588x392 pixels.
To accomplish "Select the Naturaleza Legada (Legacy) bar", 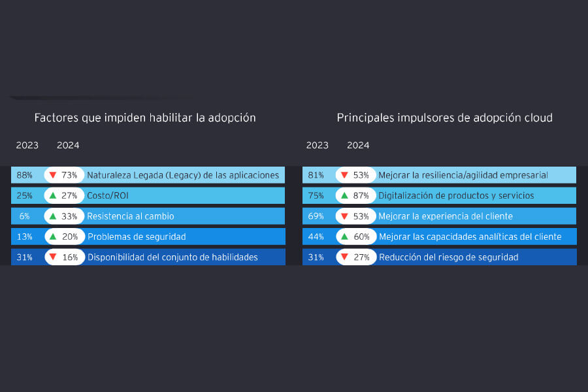I will click(x=148, y=175).
